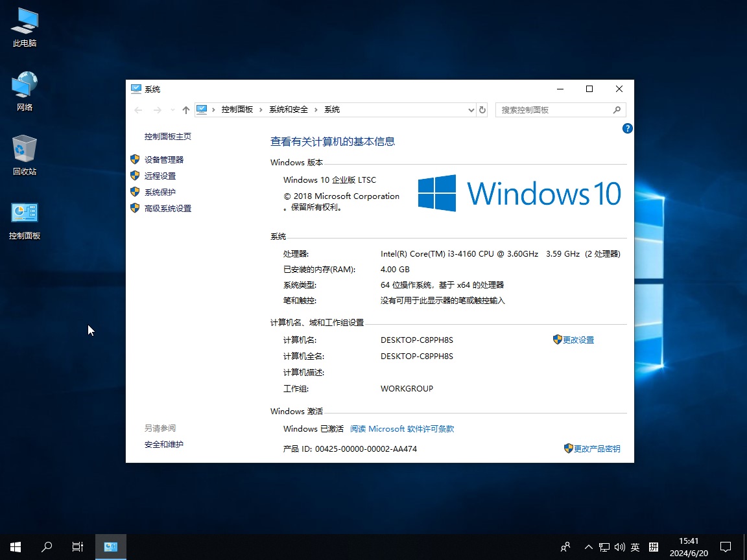Expand chevron before 控制面板 breadcrumb
This screenshot has height=560, width=747.
pos(213,110)
